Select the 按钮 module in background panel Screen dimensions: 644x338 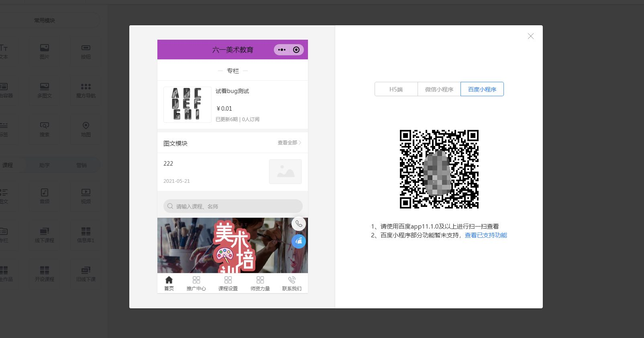[86, 52]
